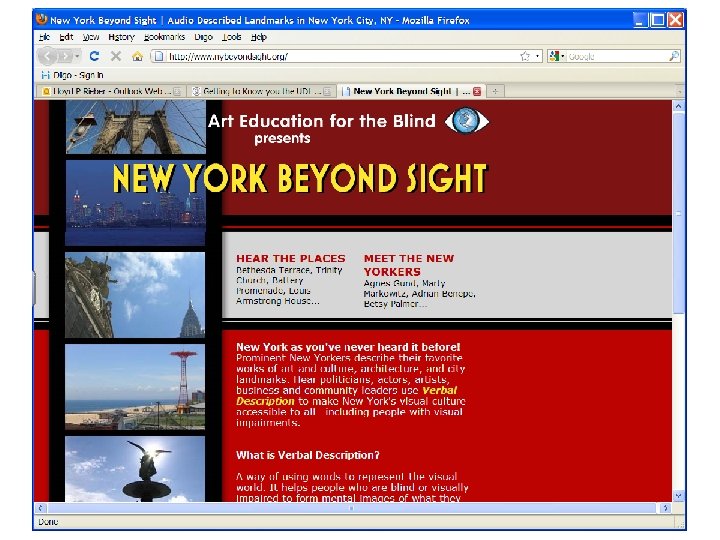Viewport: 720px width, 540px height.
Task: Close the New York Beyond Sight tab
Action: pyautogui.click(x=477, y=91)
